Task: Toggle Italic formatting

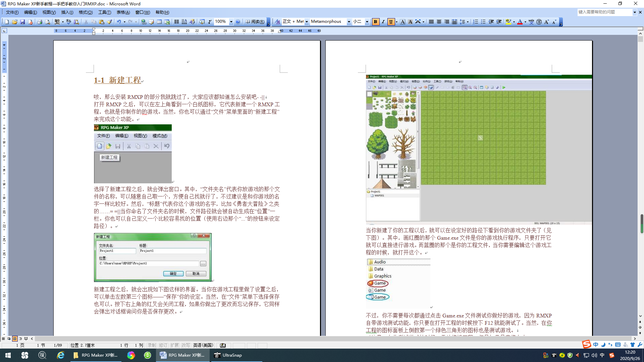Action: click(383, 22)
